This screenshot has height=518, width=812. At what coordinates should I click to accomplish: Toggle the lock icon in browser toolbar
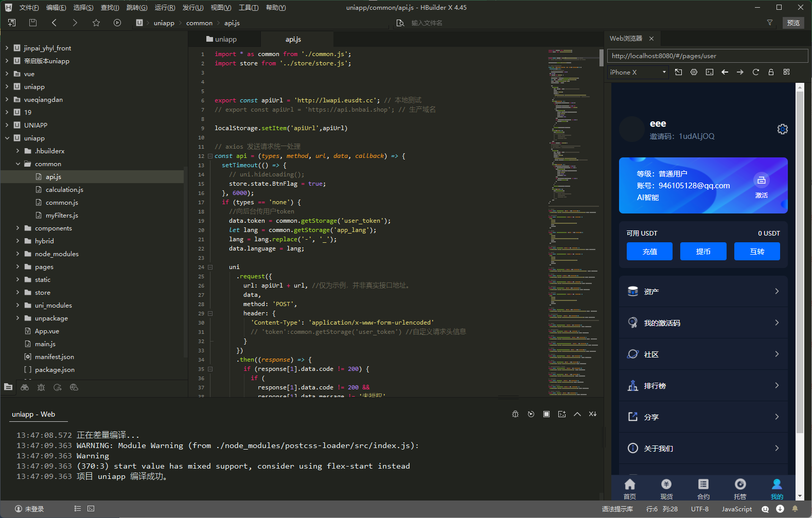tap(771, 72)
